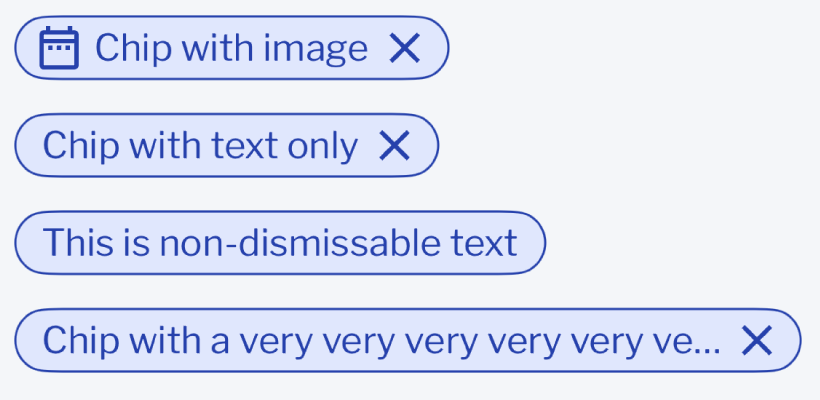Image resolution: width=820 pixels, height=400 pixels.
Task: Select the 'Chip with text only' label
Action: (x=200, y=146)
